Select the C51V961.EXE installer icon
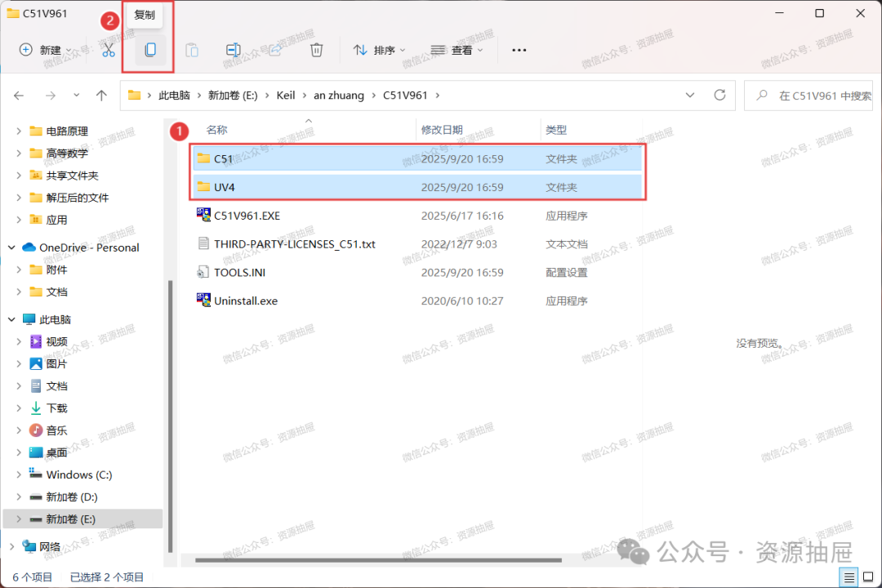 203,215
